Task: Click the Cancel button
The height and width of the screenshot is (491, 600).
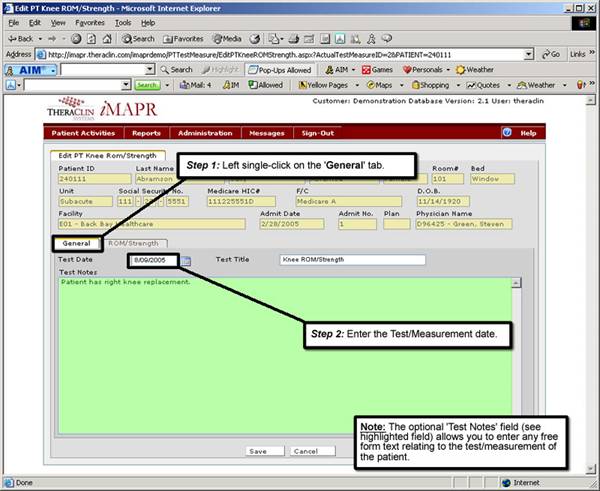Action: click(x=312, y=451)
